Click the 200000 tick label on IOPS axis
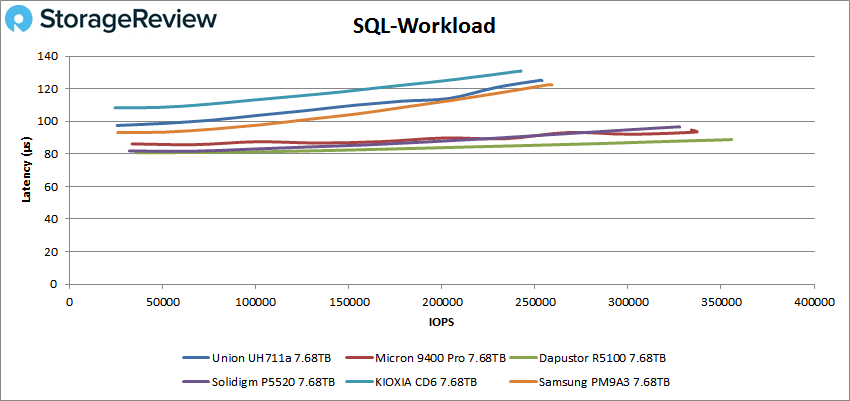This screenshot has width=850, height=401. pyautogui.click(x=442, y=302)
